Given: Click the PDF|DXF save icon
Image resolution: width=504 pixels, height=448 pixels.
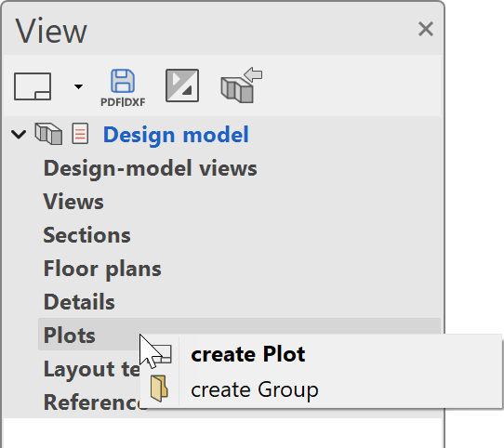Looking at the screenshot, I should coord(123,87).
